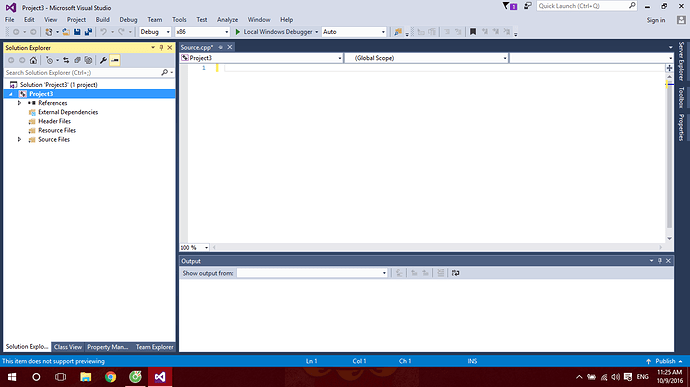Screen dimensions: 690x387
Task: Open the Project3 navigation dropdown in editor
Action: click(x=261, y=58)
